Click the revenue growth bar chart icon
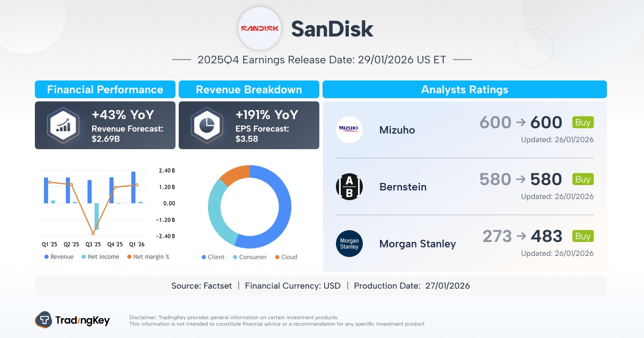Viewport: 644px width, 338px height. click(63, 125)
